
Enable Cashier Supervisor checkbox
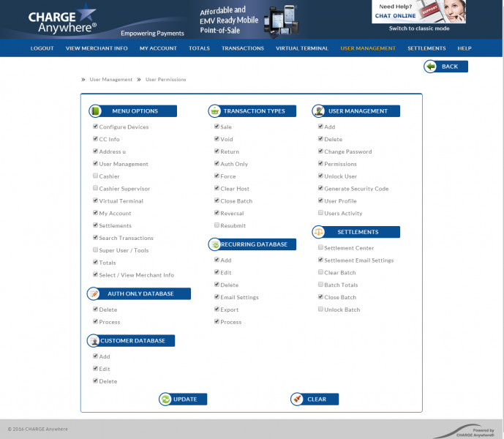pyautogui.click(x=96, y=188)
